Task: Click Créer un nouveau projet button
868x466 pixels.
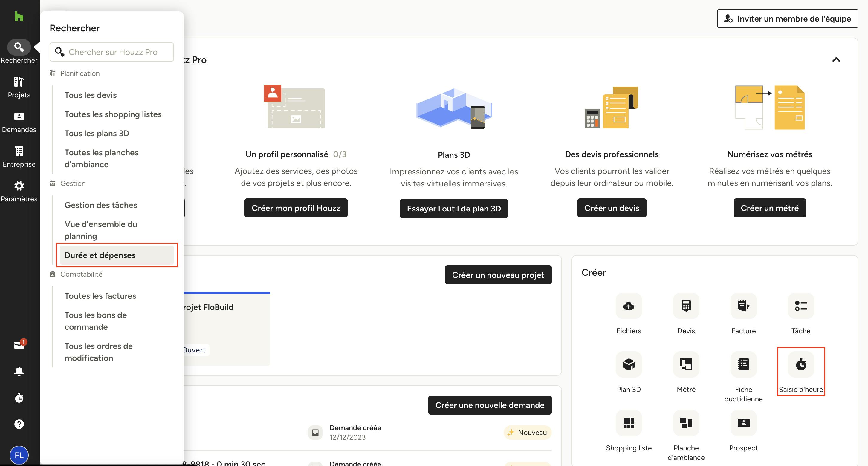Action: [498, 275]
